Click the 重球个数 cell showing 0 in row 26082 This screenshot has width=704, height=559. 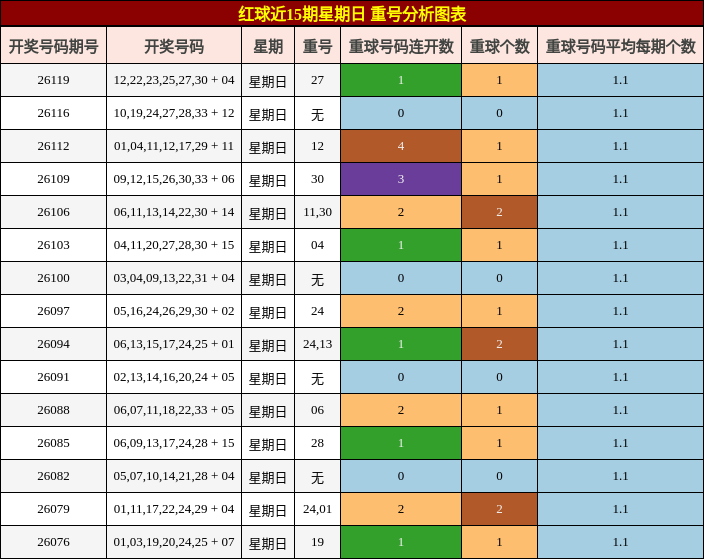[x=499, y=476]
